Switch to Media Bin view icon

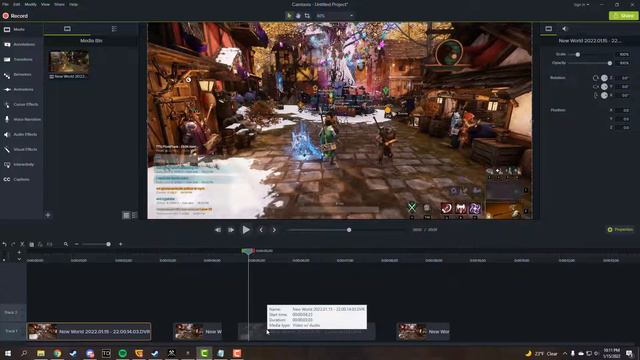coord(67,29)
